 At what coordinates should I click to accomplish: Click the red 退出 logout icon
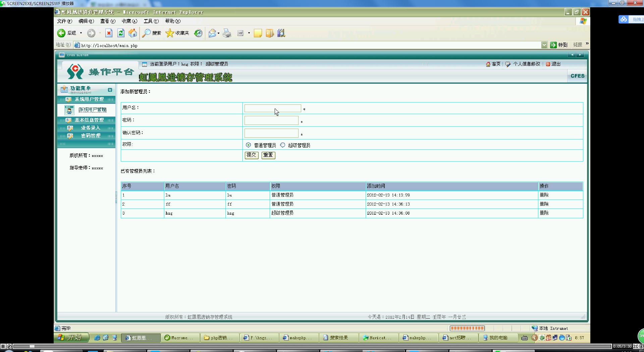pos(548,64)
